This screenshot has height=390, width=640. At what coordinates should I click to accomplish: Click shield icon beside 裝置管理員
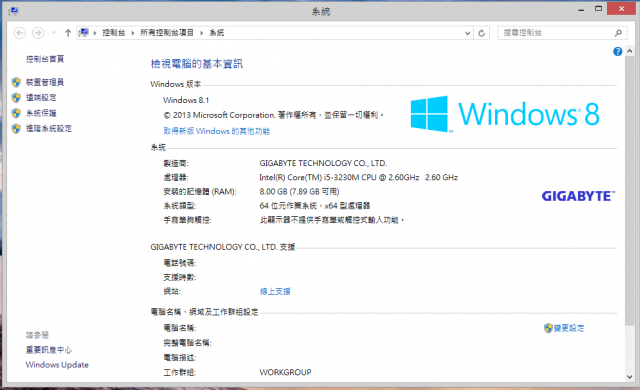pyautogui.click(x=16, y=82)
